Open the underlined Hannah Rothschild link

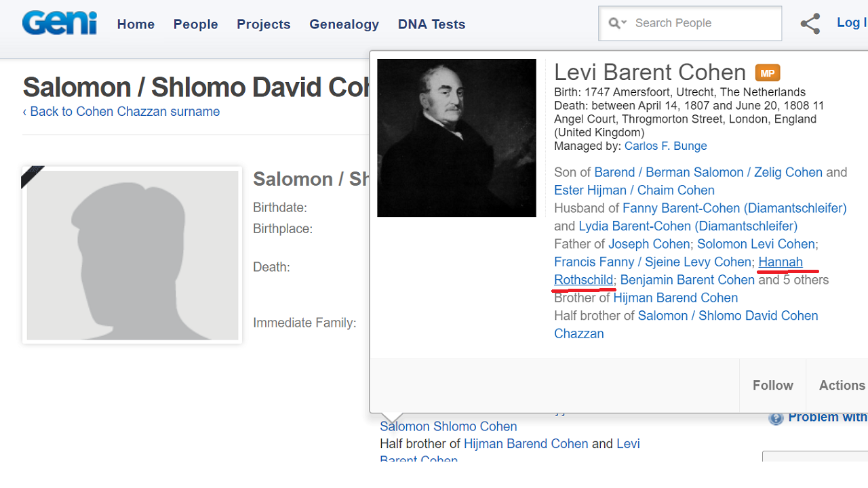[x=780, y=262]
